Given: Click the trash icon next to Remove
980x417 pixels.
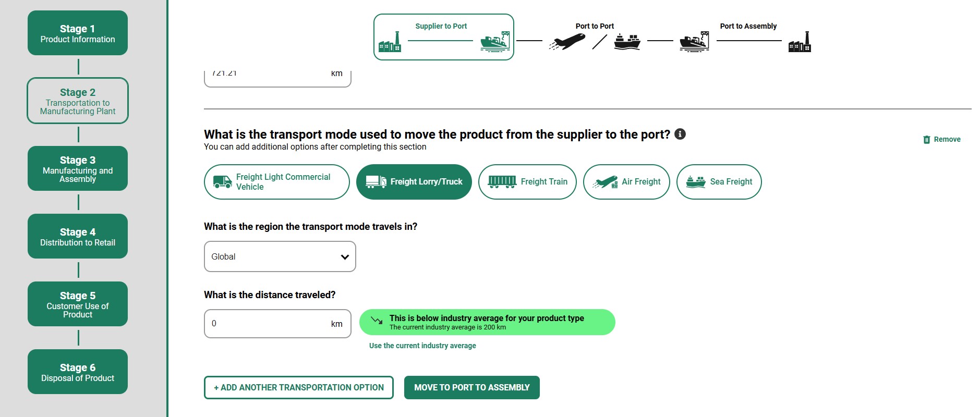Looking at the screenshot, I should click(927, 140).
